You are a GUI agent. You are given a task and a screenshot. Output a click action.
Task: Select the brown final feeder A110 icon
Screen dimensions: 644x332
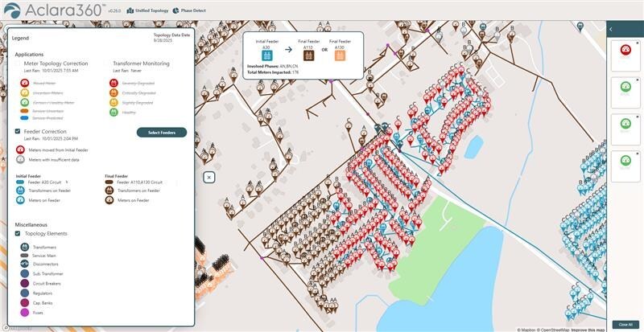308,58
